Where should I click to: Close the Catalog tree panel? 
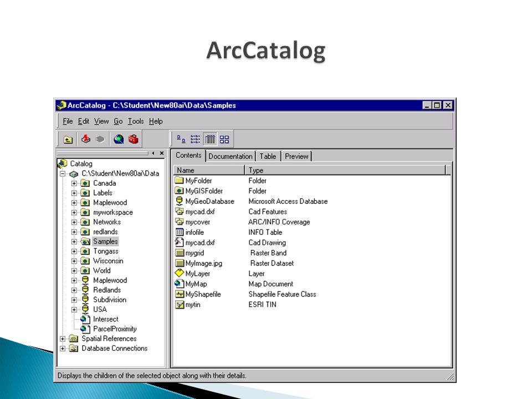[x=162, y=154]
